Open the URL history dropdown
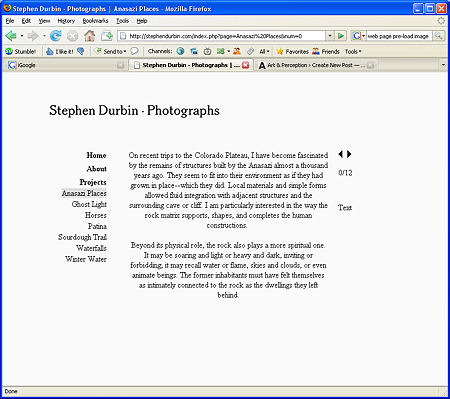Image resolution: width=450 pixels, height=399 pixels. (330, 36)
